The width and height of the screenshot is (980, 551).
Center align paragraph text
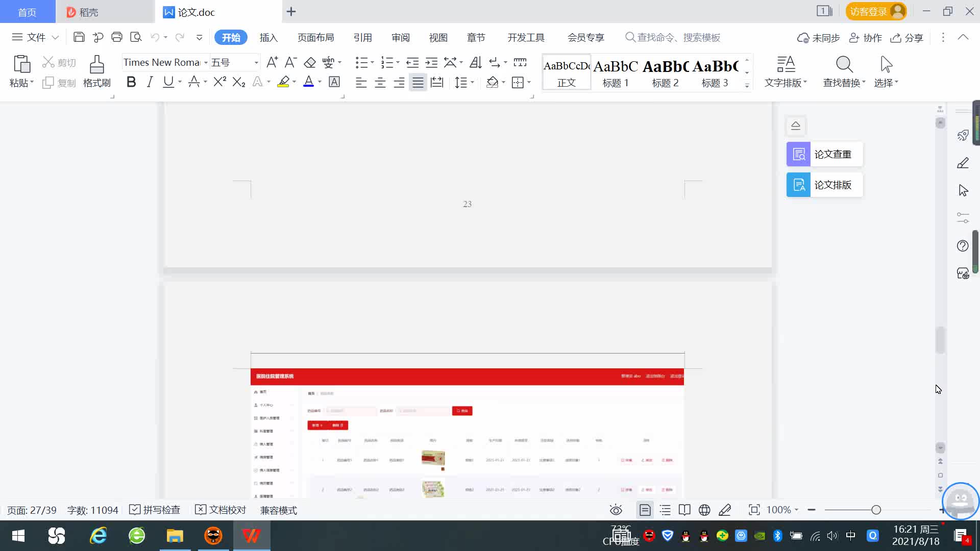[x=380, y=82]
